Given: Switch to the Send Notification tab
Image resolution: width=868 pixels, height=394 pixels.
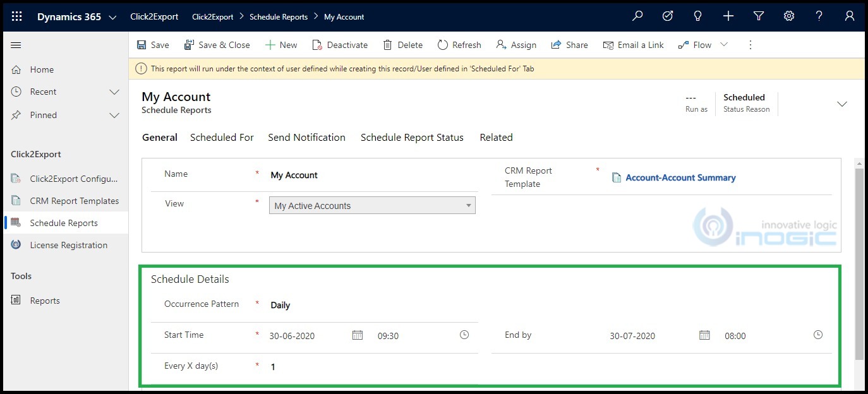Looking at the screenshot, I should tap(306, 138).
